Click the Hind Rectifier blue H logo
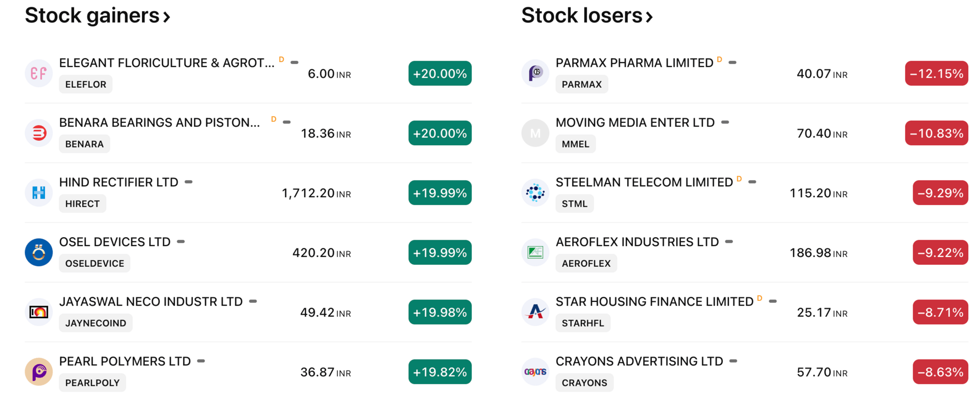Viewport: 980px width, 407px height. [39, 193]
